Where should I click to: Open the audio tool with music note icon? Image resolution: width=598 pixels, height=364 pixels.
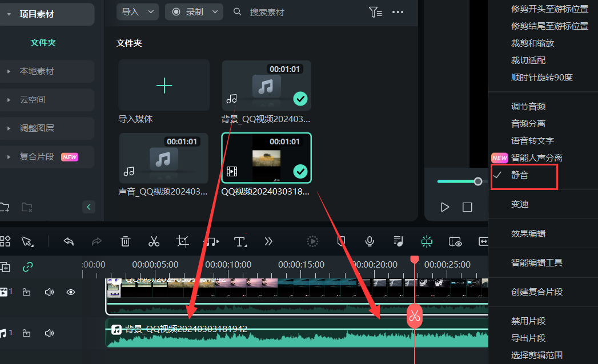point(211,241)
